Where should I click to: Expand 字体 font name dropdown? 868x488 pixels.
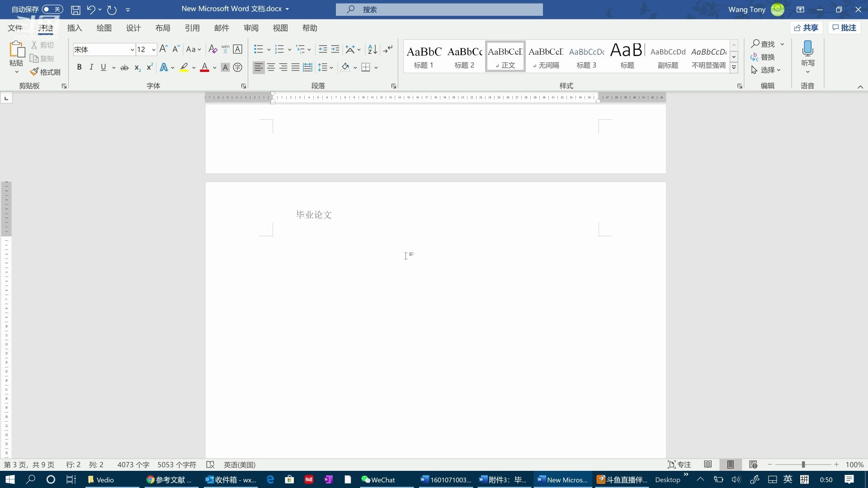pyautogui.click(x=132, y=49)
